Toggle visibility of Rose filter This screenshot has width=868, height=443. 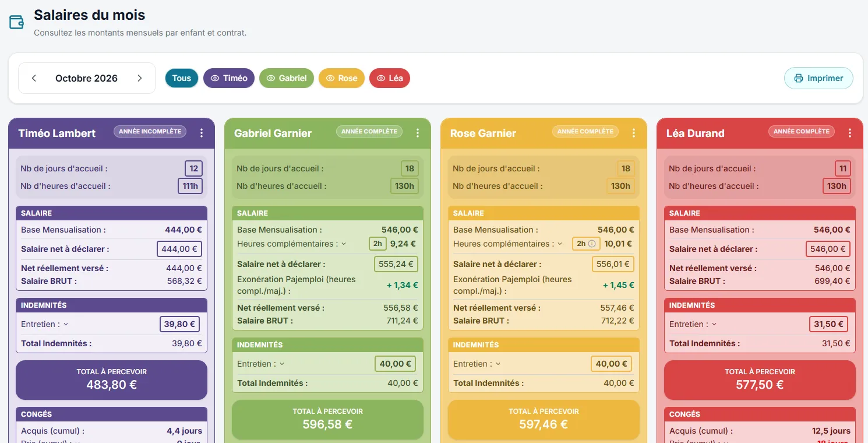click(341, 78)
